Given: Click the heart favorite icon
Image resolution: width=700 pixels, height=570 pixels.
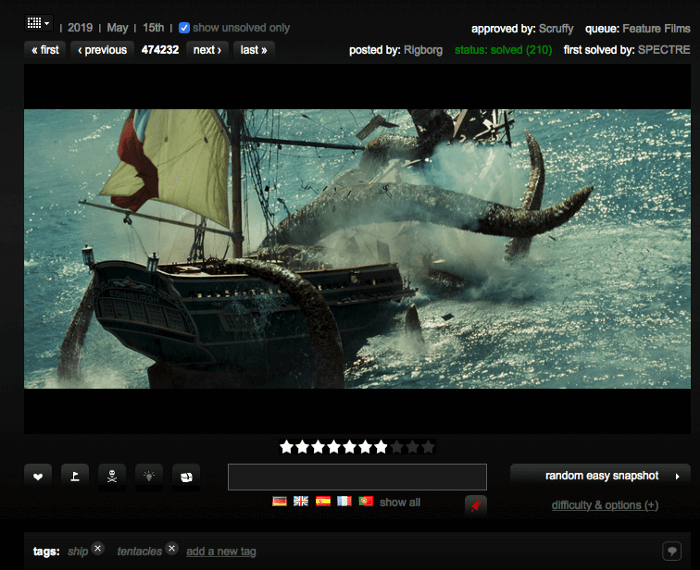Looking at the screenshot, I should 38,477.
